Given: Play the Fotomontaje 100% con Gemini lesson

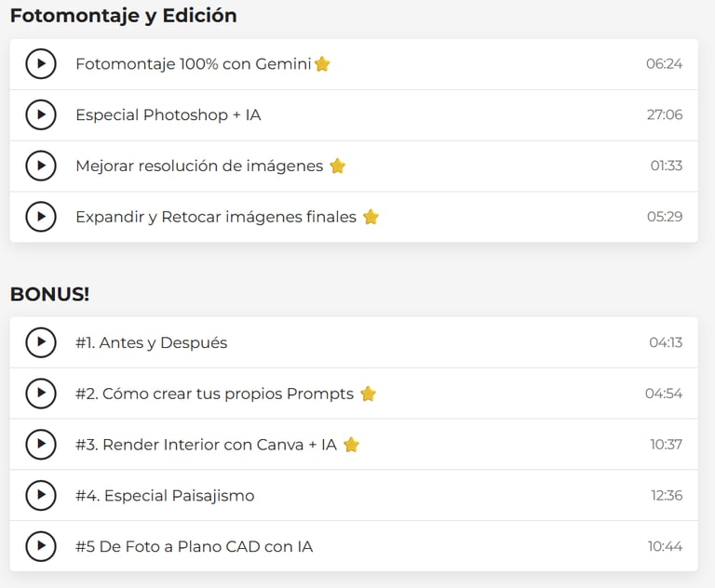Looking at the screenshot, I should (40, 64).
